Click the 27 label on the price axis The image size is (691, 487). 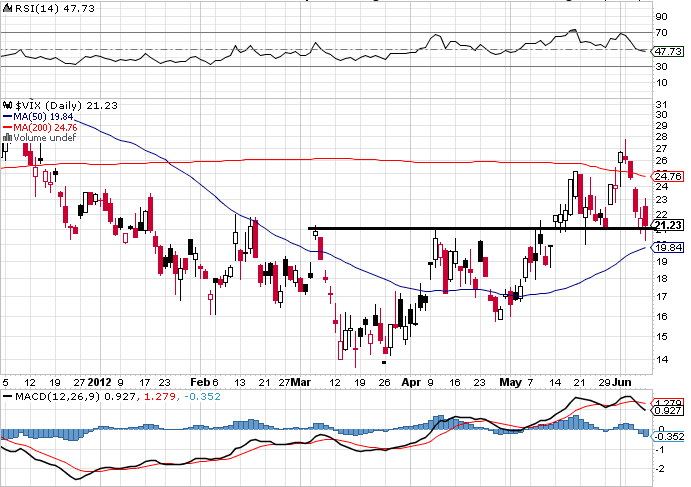[x=661, y=149]
